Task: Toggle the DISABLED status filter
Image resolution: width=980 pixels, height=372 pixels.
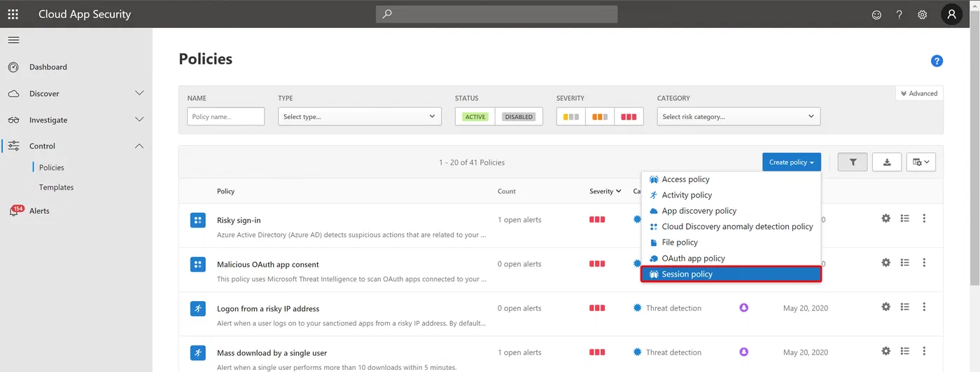Action: pyautogui.click(x=519, y=117)
